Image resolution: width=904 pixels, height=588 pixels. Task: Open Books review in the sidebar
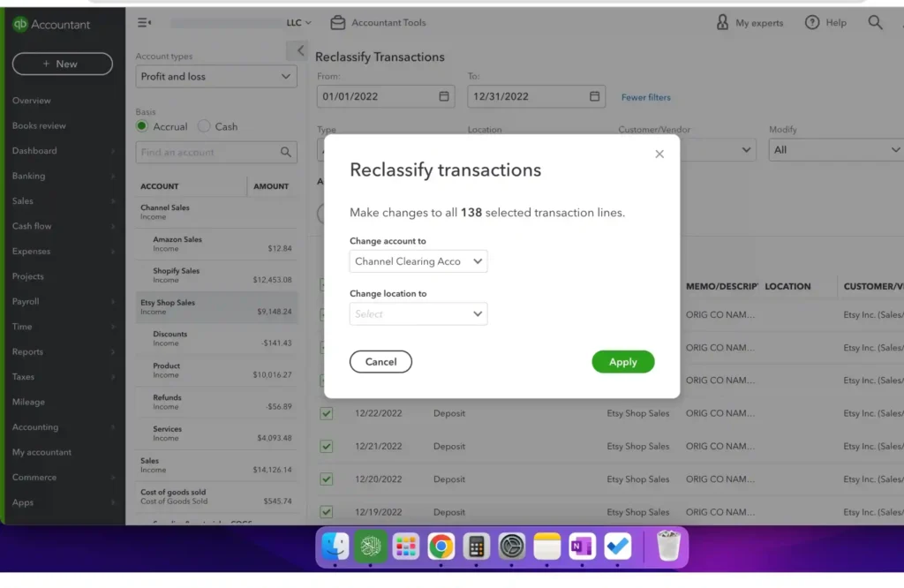click(39, 125)
